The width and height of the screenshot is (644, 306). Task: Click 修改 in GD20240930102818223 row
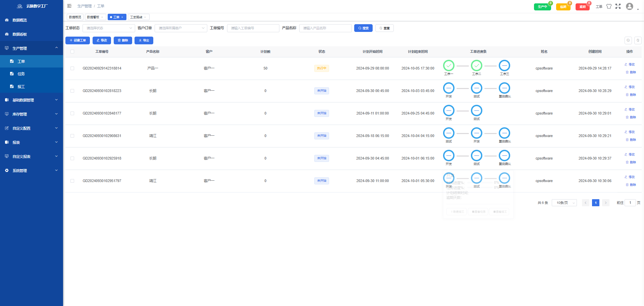pyautogui.click(x=630, y=87)
